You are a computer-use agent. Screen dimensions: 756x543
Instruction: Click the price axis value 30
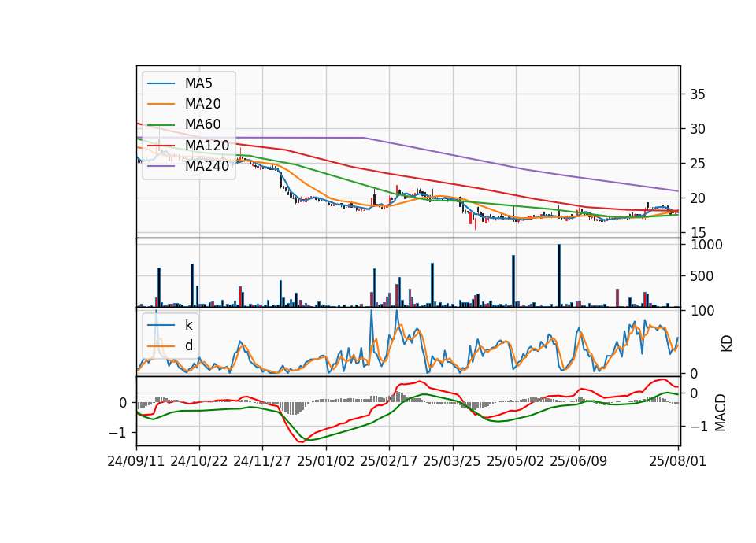(697, 129)
